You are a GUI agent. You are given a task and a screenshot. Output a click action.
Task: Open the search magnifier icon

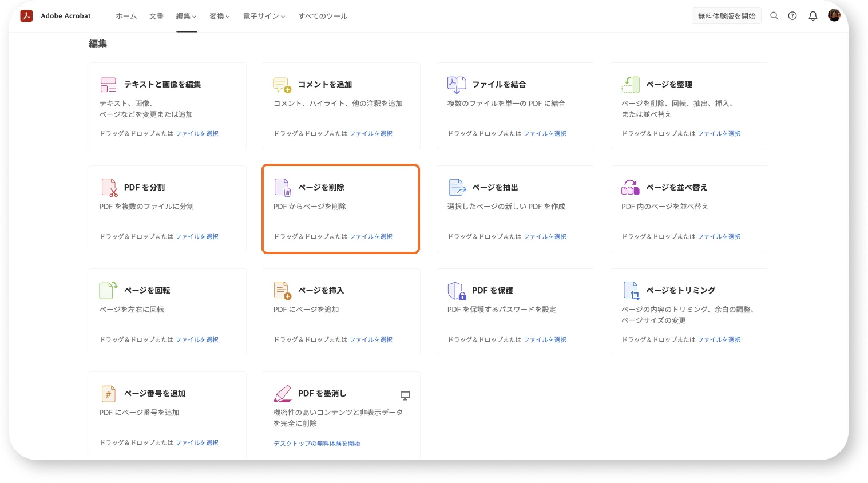(x=774, y=16)
